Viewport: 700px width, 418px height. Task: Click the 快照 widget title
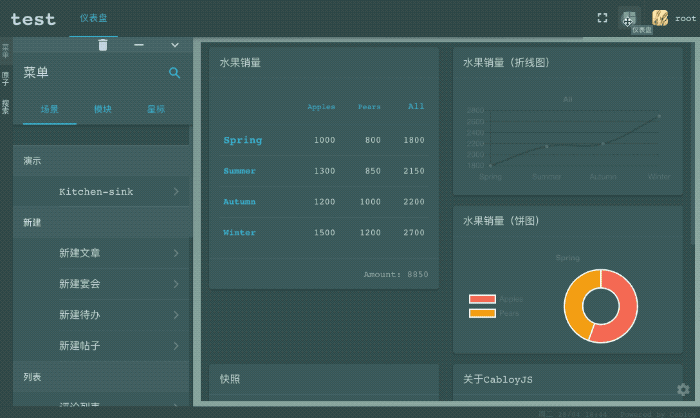coord(230,379)
